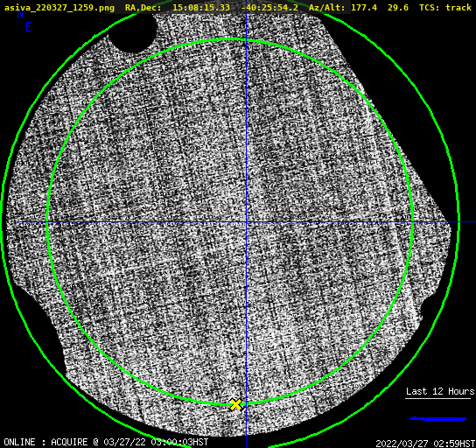The width and height of the screenshot is (476, 448).
Task: Click the 2022/03/27 02:59HST timestamp
Action: point(425,444)
